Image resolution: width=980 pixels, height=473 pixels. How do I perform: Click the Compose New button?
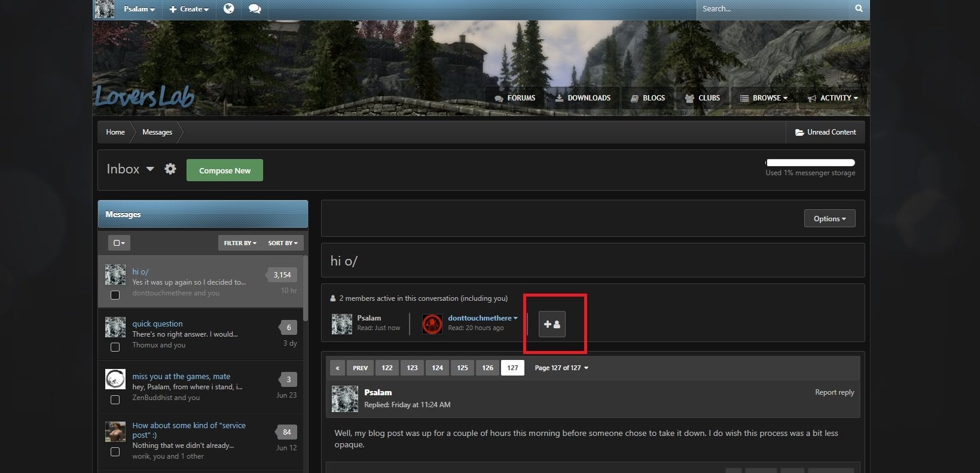(225, 170)
